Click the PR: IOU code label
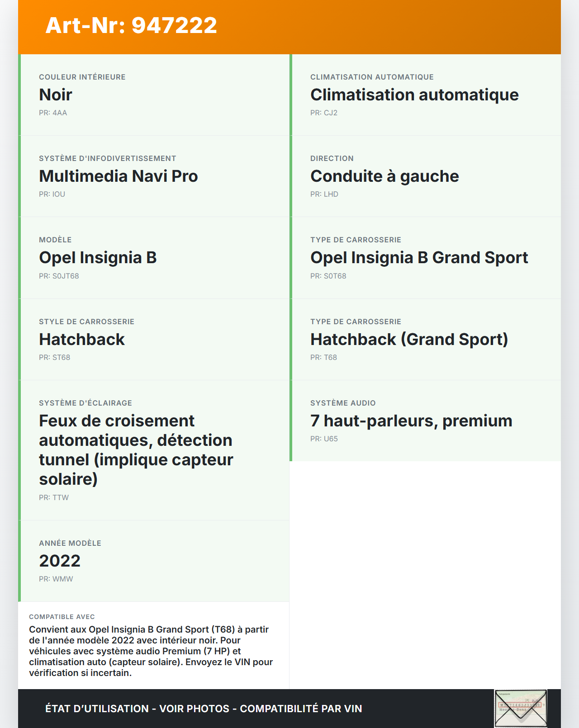The width and height of the screenshot is (579, 728). click(x=52, y=194)
